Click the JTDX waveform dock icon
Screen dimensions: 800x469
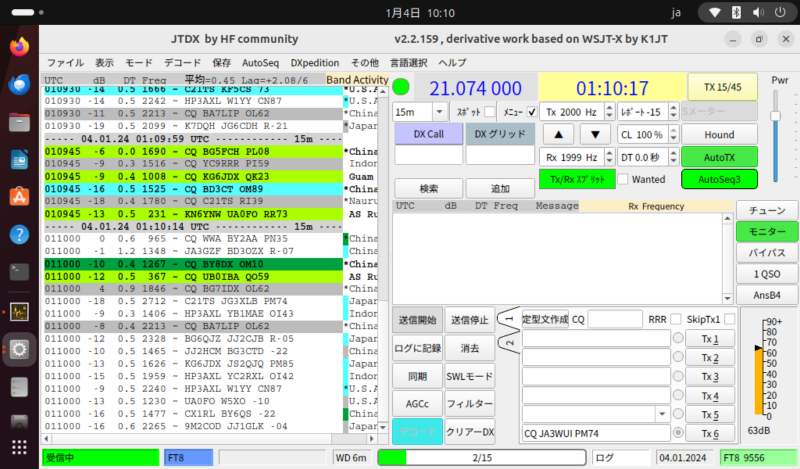pos(19,311)
